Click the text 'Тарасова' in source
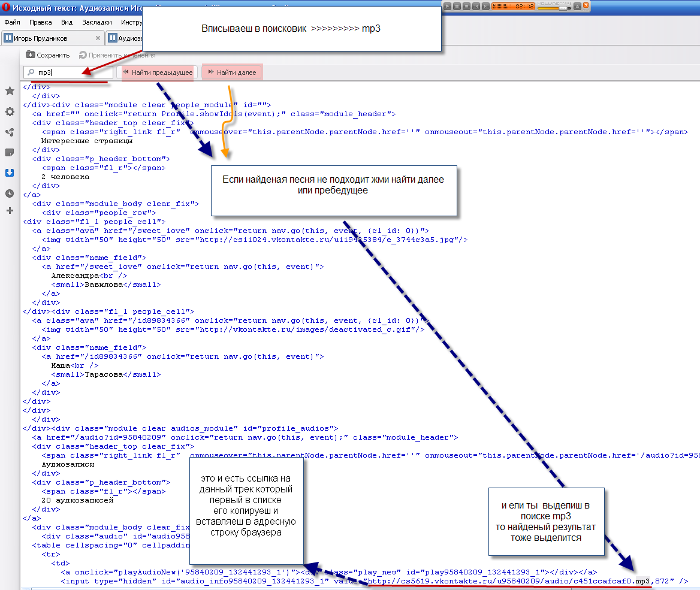This screenshot has width=700, height=590. click(x=104, y=374)
